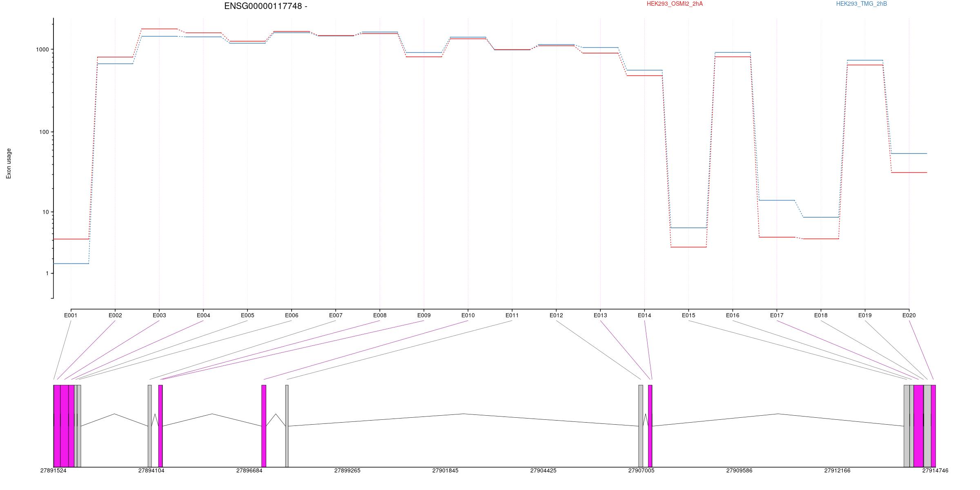Viewport: 980px width, 490px height.
Task: Select exon label E006
Action: [x=292, y=315]
